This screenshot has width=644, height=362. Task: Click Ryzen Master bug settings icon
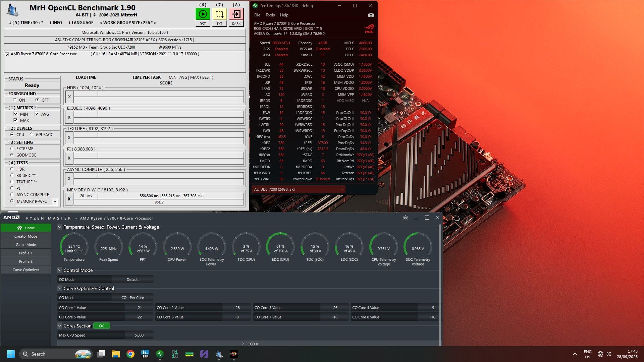[405, 218]
